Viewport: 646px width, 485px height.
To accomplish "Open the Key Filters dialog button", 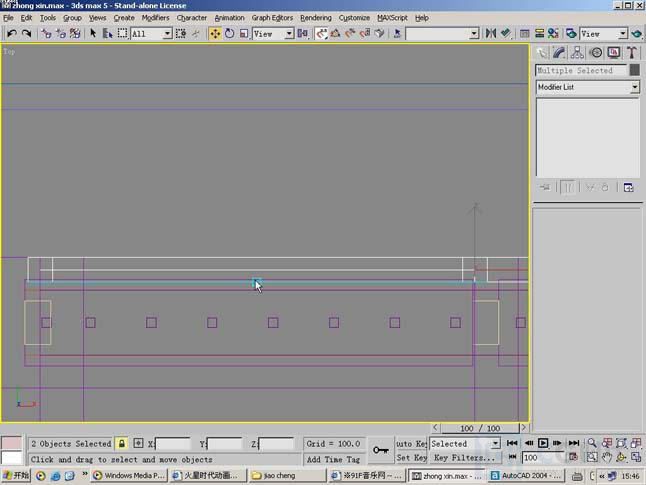I will [464, 457].
